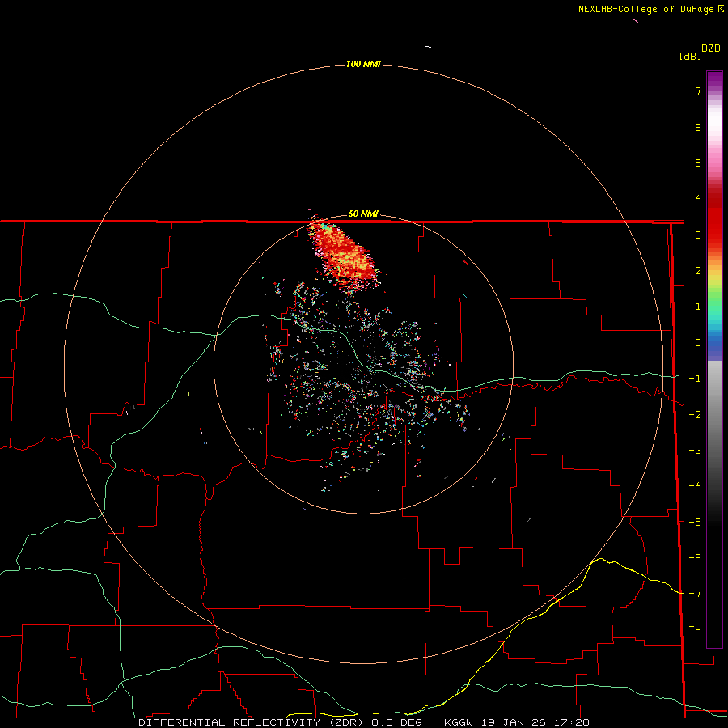
Task: Click the -5 value on colorbar
Action: click(695, 522)
